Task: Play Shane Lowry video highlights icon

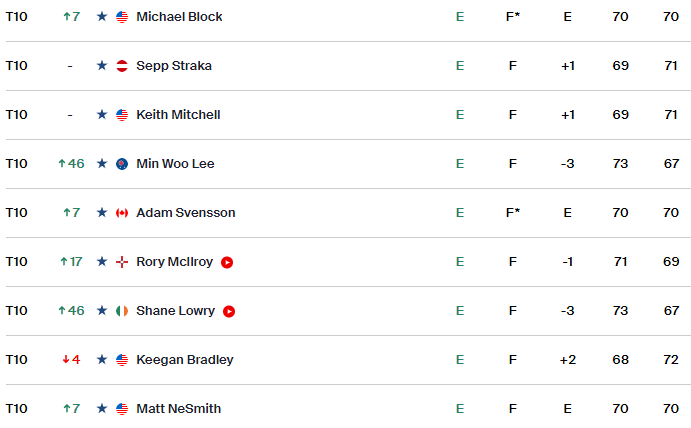Action: [229, 311]
